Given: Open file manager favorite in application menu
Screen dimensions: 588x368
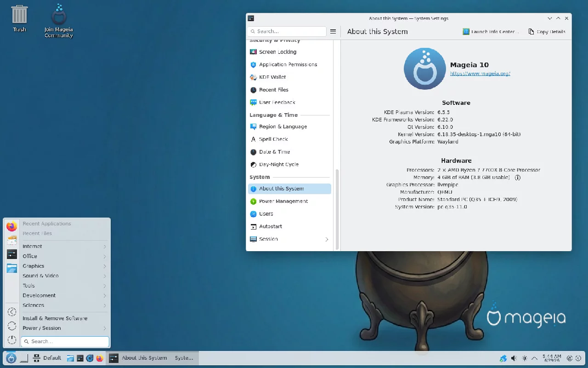Looking at the screenshot, I should click(x=12, y=268).
